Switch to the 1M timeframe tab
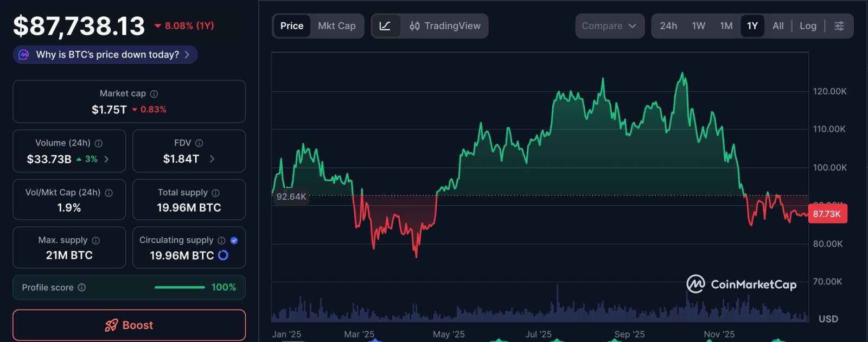Viewport: 868px width, 342px height. 726,26
